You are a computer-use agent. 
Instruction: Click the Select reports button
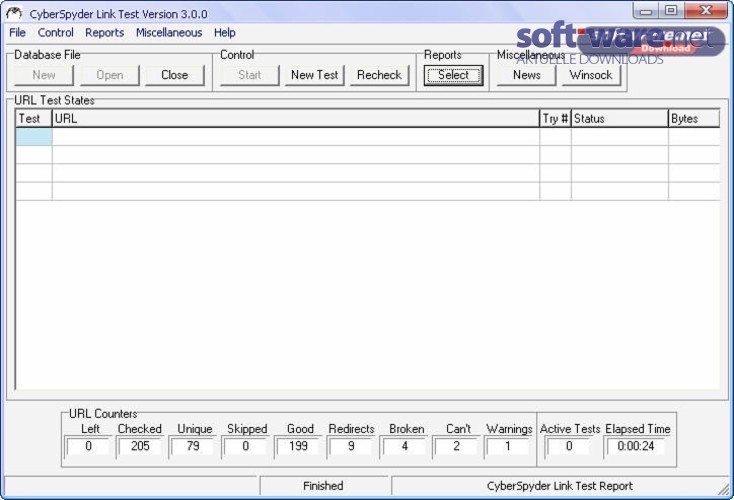453,75
